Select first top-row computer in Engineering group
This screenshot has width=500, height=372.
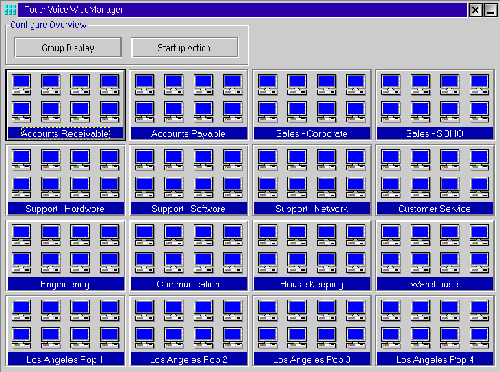point(21,235)
